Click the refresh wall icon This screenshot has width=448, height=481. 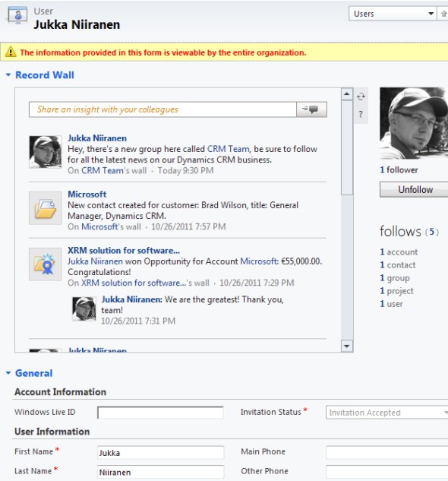(x=361, y=97)
